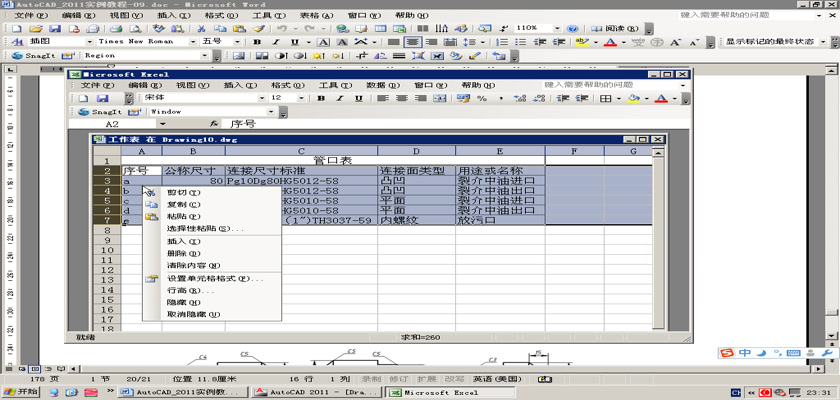Open the Word zoom 110% dropdown

557,28
